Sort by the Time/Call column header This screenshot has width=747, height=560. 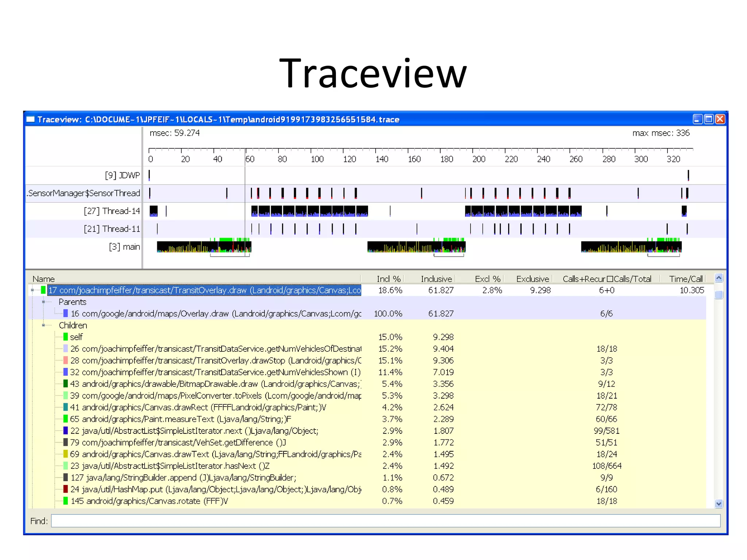click(x=686, y=279)
